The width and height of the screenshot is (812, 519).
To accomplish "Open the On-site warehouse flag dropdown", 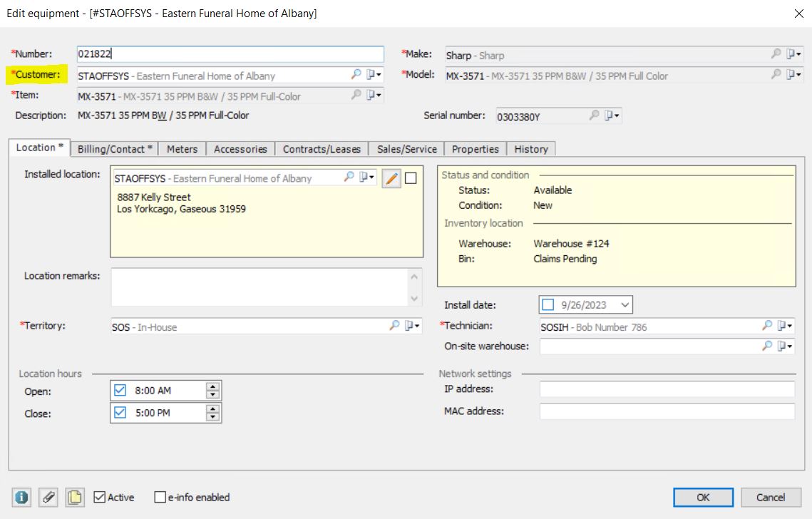I will click(785, 346).
